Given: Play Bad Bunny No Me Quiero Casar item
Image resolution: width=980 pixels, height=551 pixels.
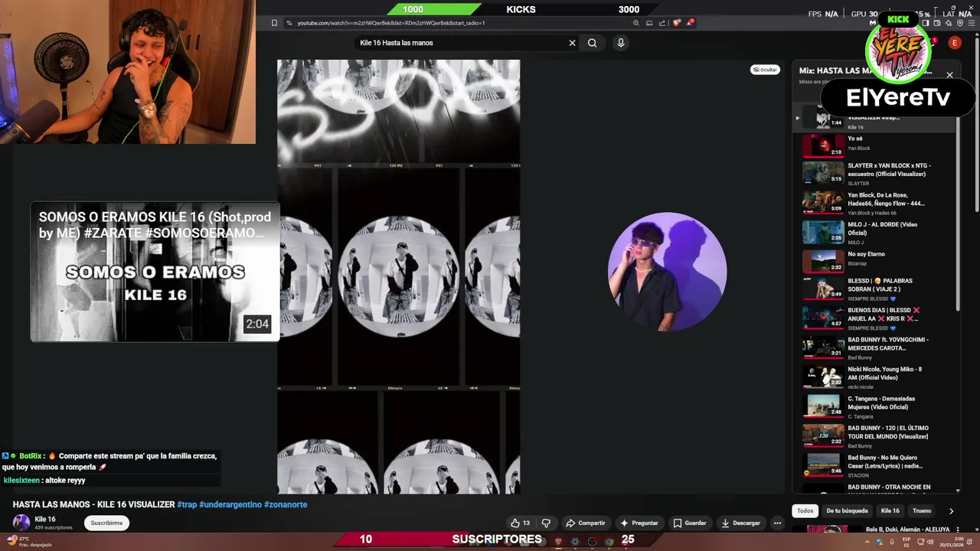Looking at the screenshot, I should tap(873, 465).
